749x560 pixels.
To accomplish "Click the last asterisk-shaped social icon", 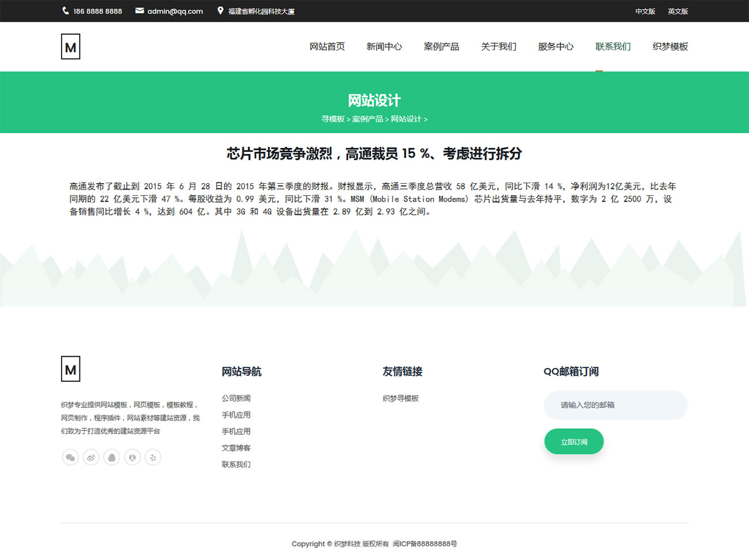I will pos(153,457).
